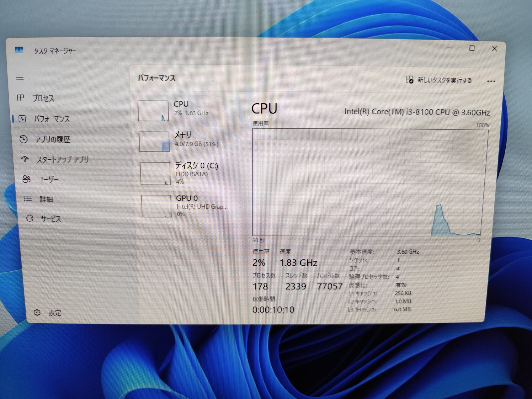Image resolution: width=532 pixels, height=399 pixels.
Task: Click the Users (ユーザー) people icon
Action: pyautogui.click(x=26, y=179)
